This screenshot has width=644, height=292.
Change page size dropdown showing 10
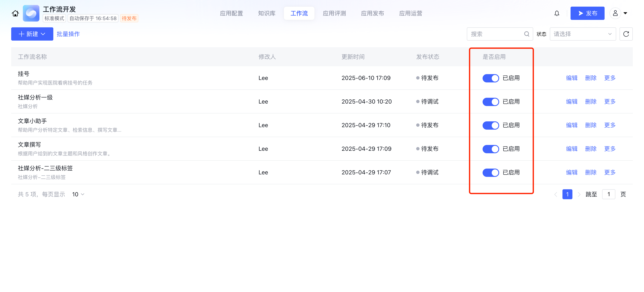[78, 194]
